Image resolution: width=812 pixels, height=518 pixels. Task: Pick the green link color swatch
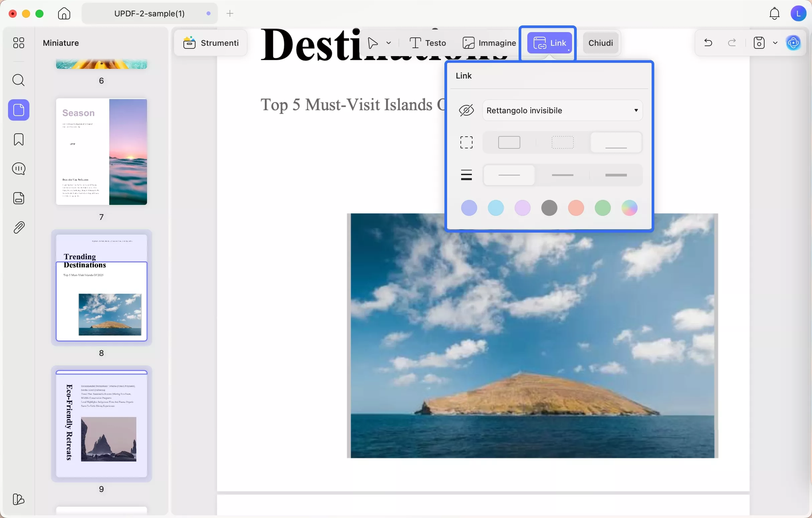click(x=602, y=208)
